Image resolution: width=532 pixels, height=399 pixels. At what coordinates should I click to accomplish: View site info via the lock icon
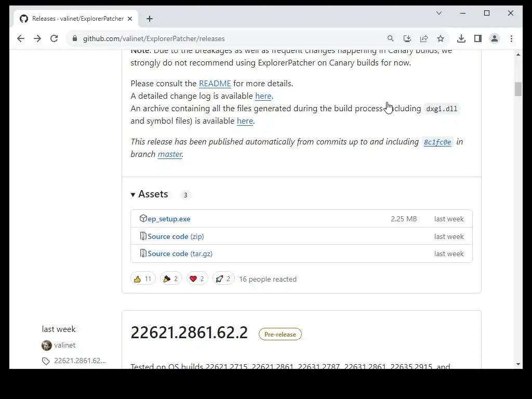click(x=75, y=38)
